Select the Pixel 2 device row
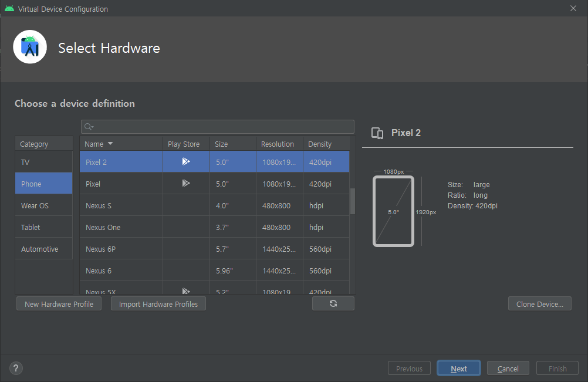Viewport: 588px width, 382px height. pyautogui.click(x=215, y=162)
